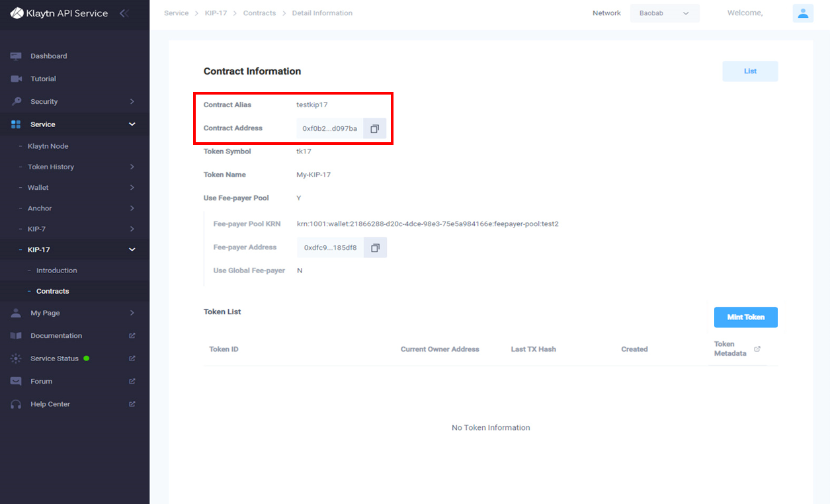
Task: Go to Contracts in the breadcrumb
Action: point(259,13)
